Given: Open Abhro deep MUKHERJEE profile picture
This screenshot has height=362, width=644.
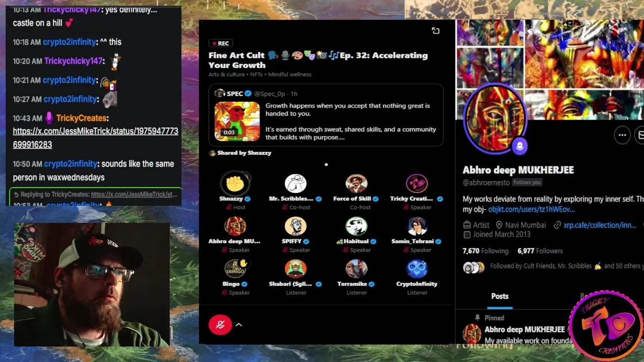Looking at the screenshot, I should pos(495,119).
